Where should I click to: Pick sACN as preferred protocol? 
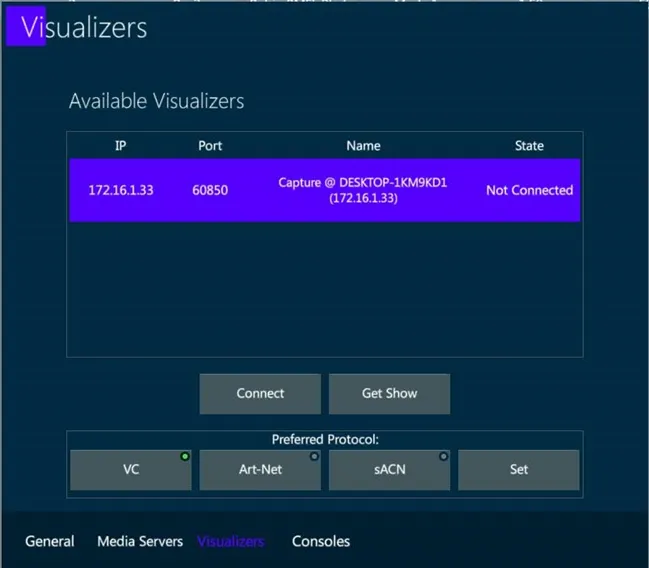coord(389,470)
